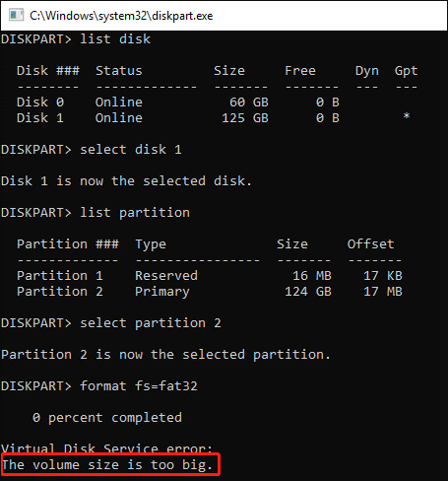Click the 'list disk' command text
The height and width of the screenshot is (481, 448).
tap(115, 39)
